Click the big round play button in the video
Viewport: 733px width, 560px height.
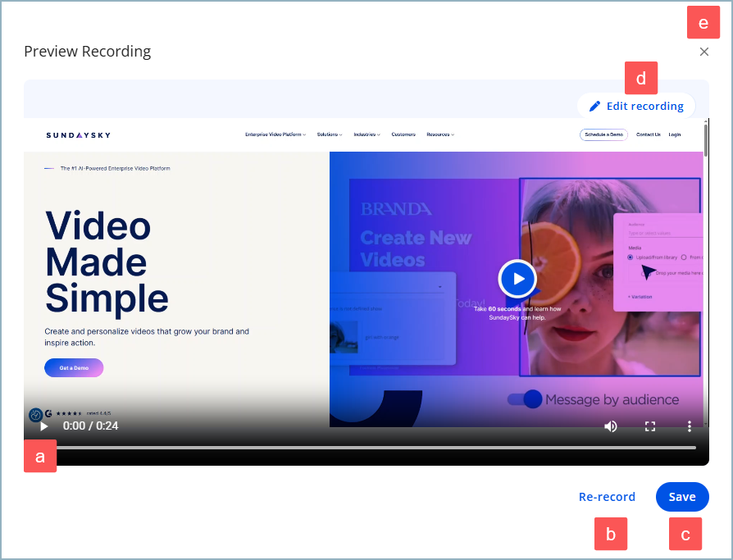[517, 279]
